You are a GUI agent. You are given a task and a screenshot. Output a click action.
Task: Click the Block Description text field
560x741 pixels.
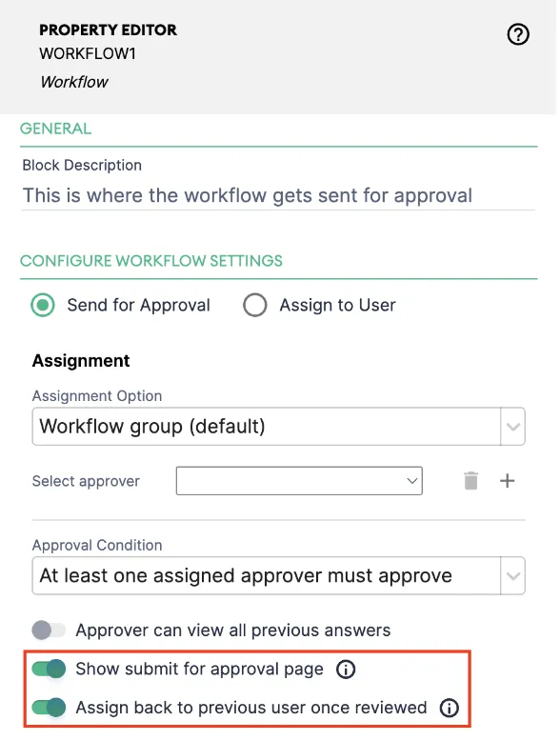(278, 195)
